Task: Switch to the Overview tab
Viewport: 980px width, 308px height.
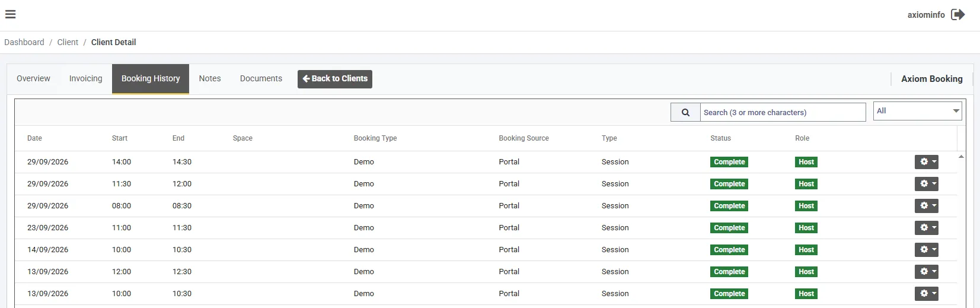Action: click(x=33, y=78)
